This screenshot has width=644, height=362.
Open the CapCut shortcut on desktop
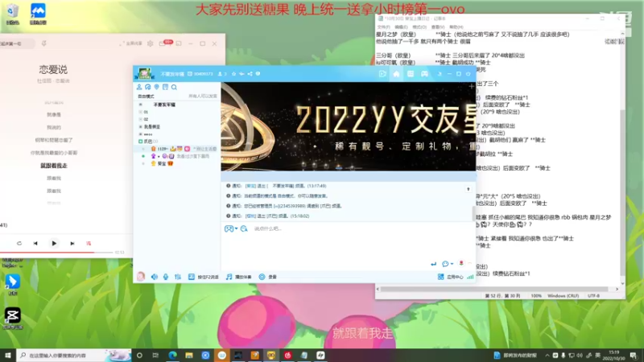click(x=13, y=319)
